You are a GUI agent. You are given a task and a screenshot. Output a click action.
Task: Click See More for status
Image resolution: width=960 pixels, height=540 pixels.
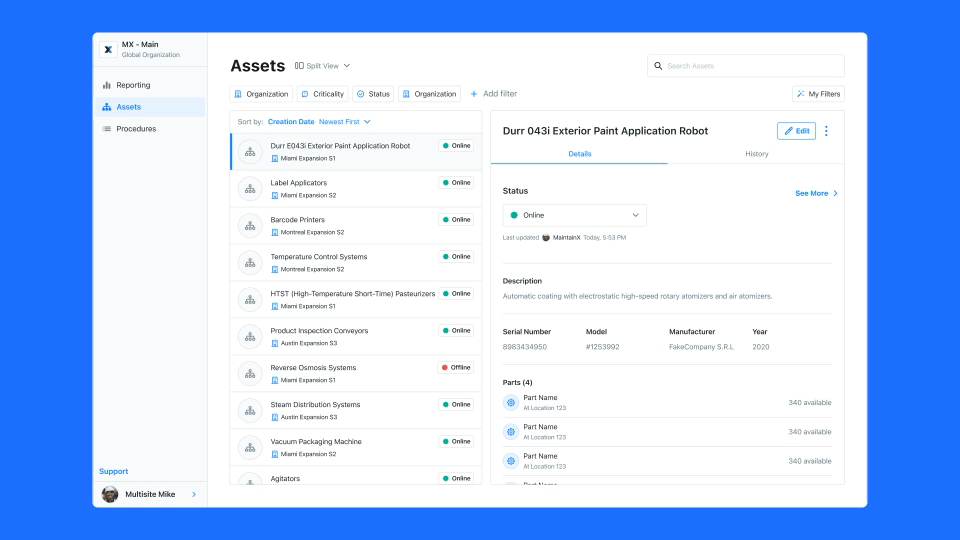tap(816, 193)
